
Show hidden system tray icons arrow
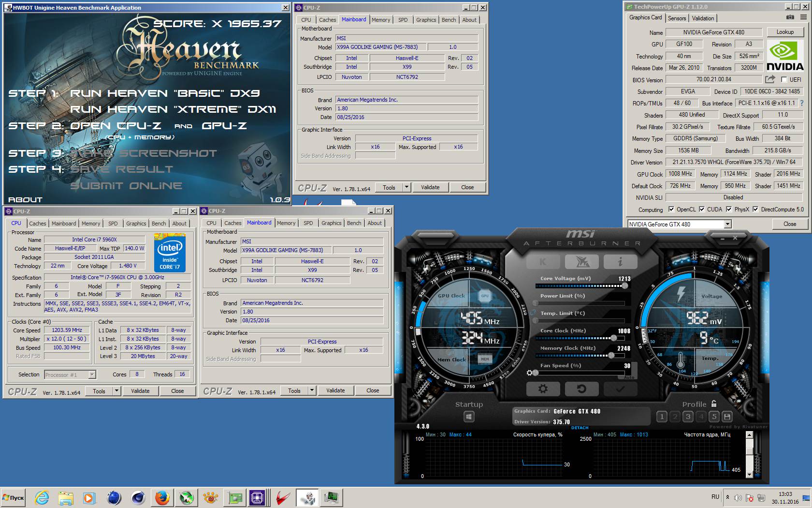point(727,497)
